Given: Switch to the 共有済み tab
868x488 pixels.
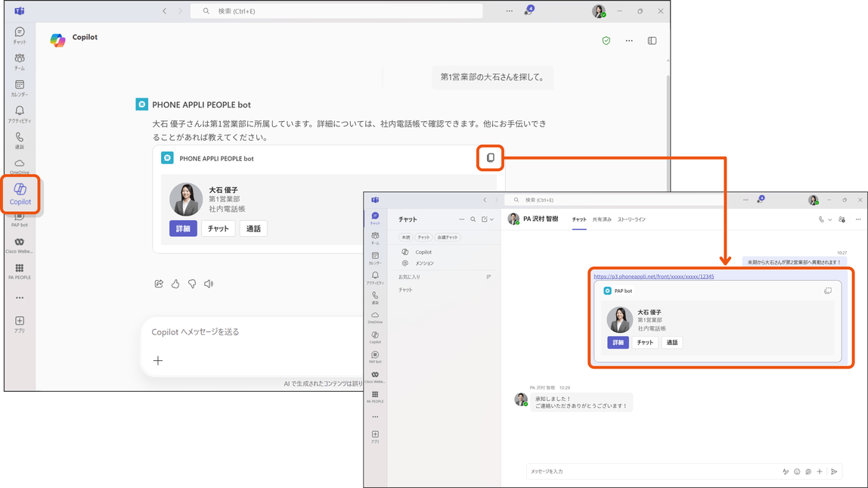Looking at the screenshot, I should point(602,219).
